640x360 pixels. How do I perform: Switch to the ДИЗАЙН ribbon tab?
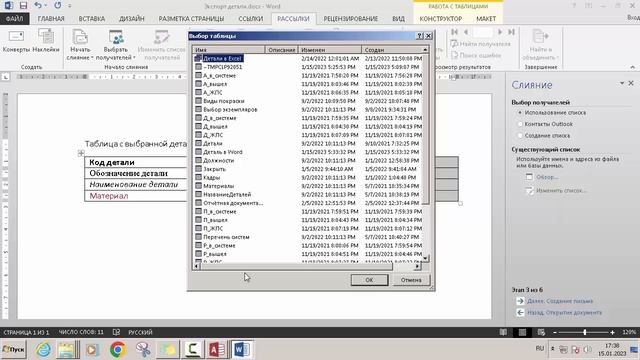coord(132,19)
